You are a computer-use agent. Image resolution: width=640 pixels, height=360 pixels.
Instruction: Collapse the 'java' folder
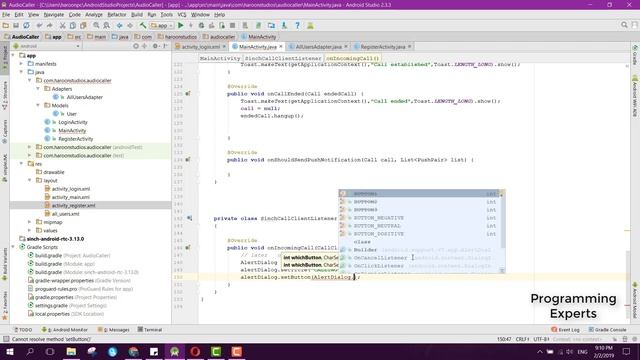tap(22, 72)
